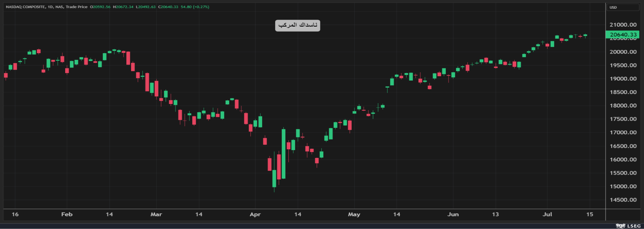This screenshot has width=644, height=229.
Task: Select the Open value 20592.56
Action: tap(101, 7)
